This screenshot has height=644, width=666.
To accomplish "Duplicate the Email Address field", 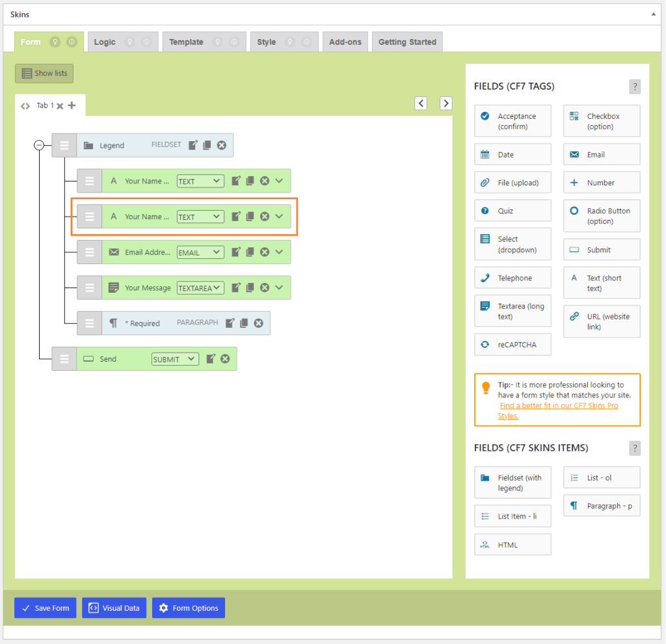I will (x=250, y=252).
